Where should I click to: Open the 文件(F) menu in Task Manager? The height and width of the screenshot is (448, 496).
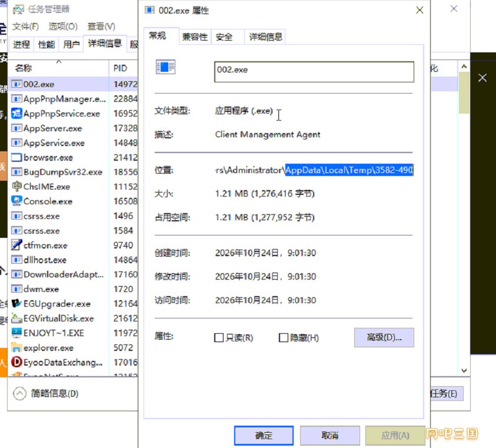coord(25,26)
